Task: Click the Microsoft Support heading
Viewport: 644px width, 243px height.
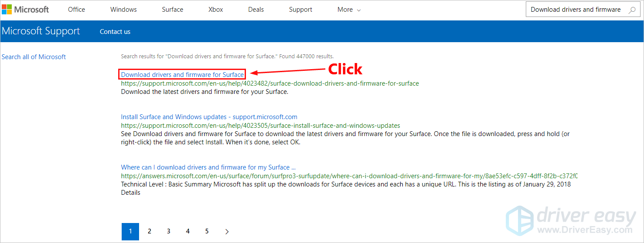Action: [x=41, y=31]
